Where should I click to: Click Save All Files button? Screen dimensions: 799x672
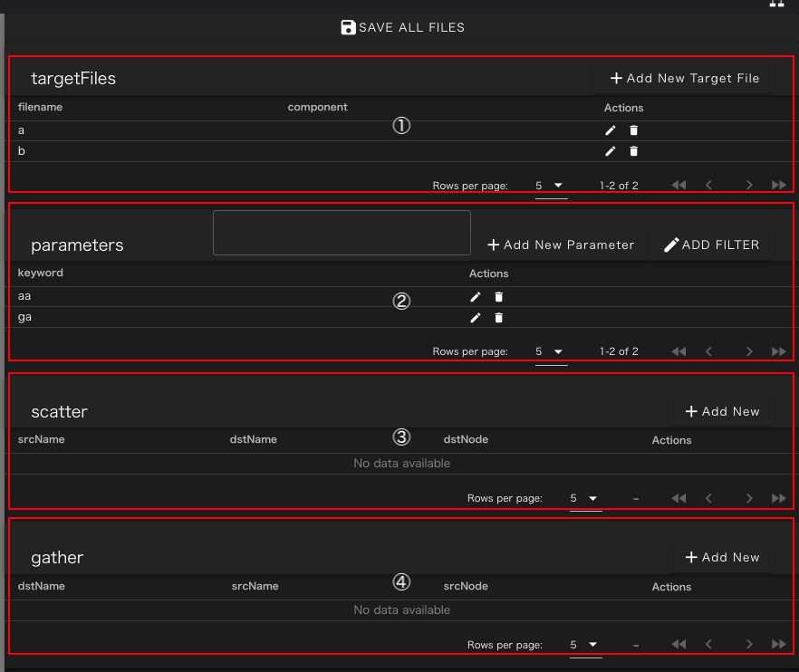[x=402, y=27]
